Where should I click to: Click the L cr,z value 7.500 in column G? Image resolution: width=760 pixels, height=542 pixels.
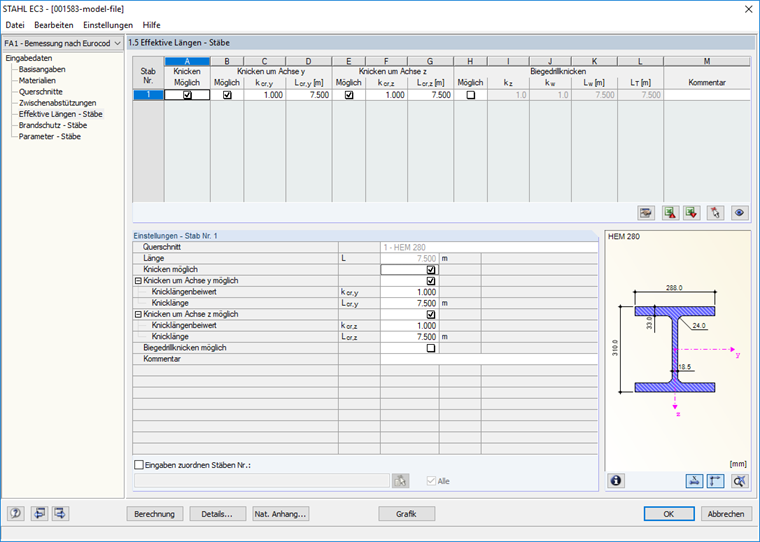pyautogui.click(x=430, y=95)
